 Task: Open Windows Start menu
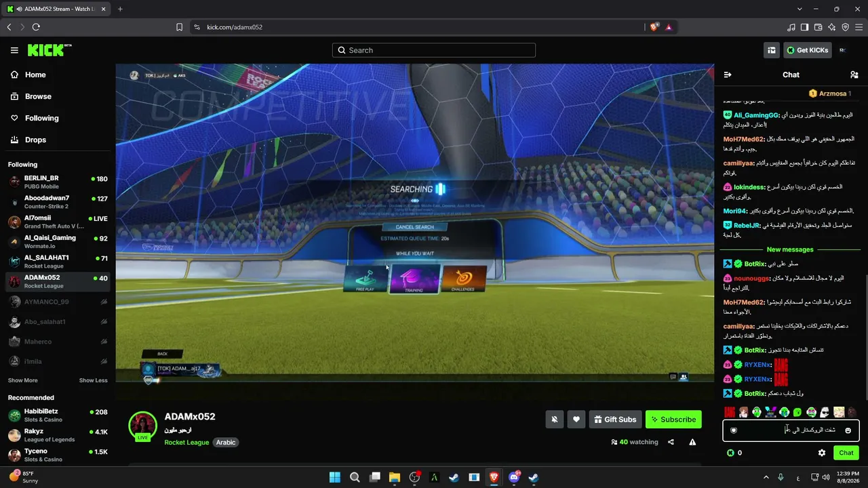(x=335, y=477)
